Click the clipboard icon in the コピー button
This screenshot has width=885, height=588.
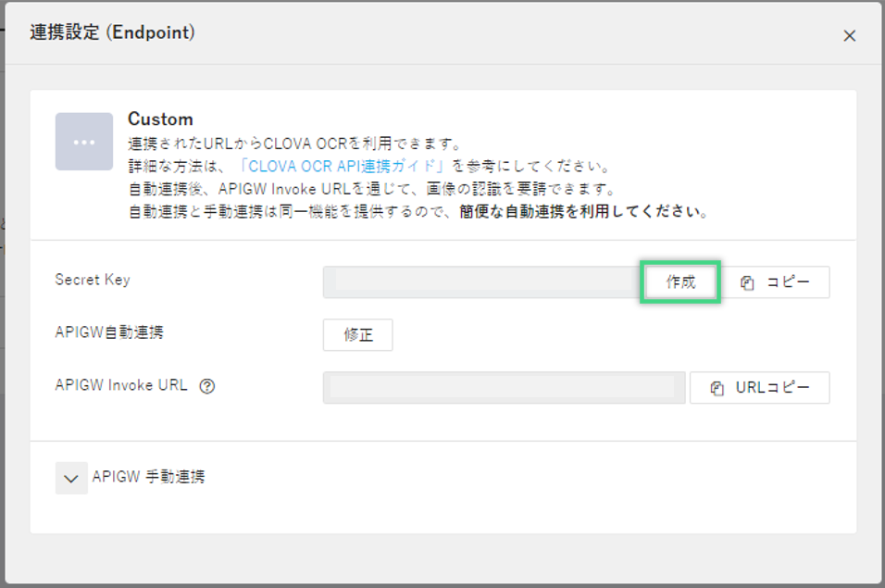(x=748, y=283)
